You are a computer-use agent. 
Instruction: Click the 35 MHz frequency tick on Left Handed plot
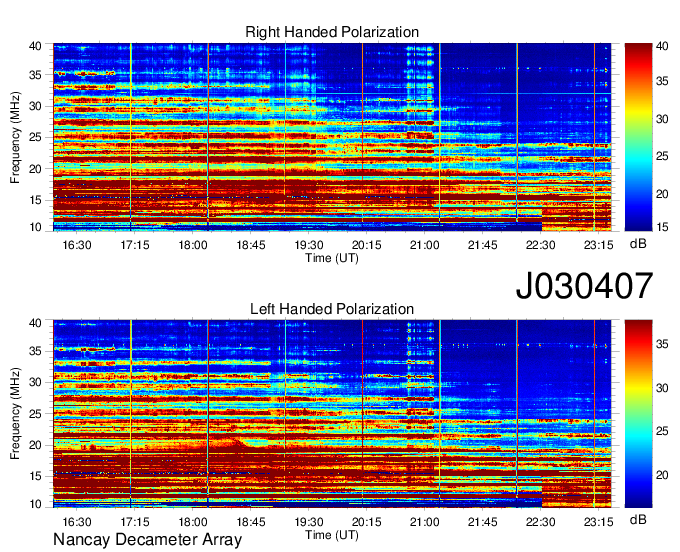pyautogui.click(x=35, y=351)
